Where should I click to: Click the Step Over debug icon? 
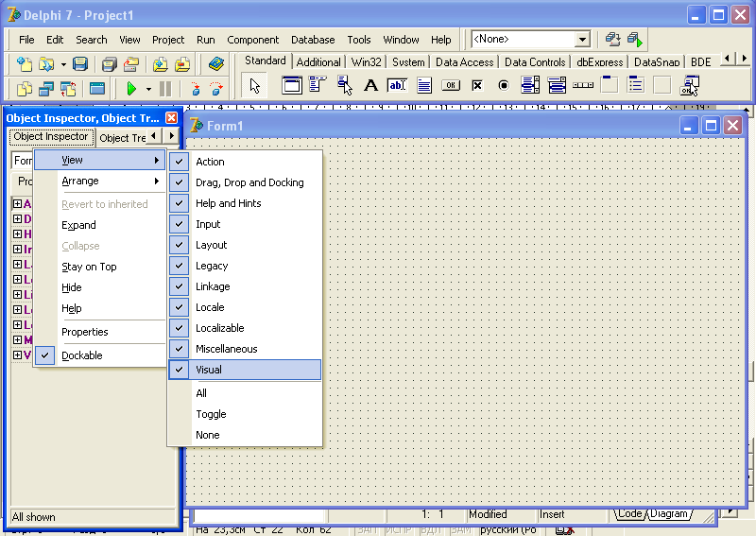(x=216, y=89)
